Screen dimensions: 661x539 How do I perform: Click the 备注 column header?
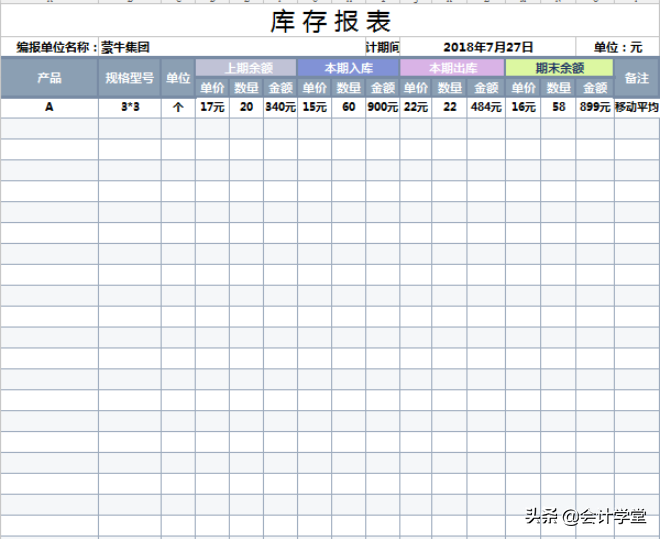(x=637, y=78)
